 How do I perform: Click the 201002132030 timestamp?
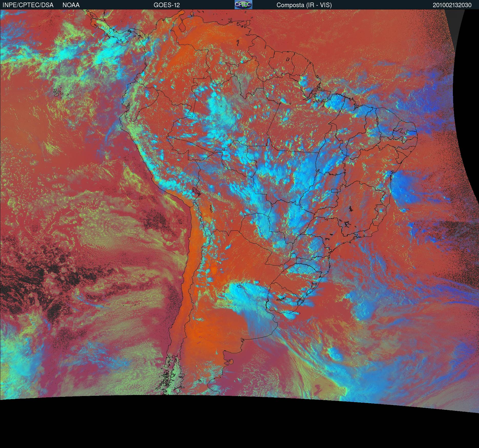(x=452, y=5)
